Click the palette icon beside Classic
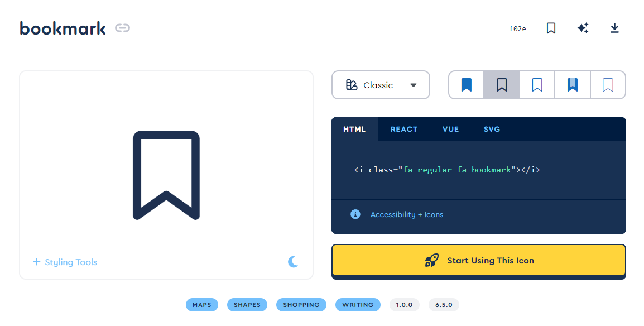The width and height of the screenshot is (644, 326). click(x=352, y=85)
